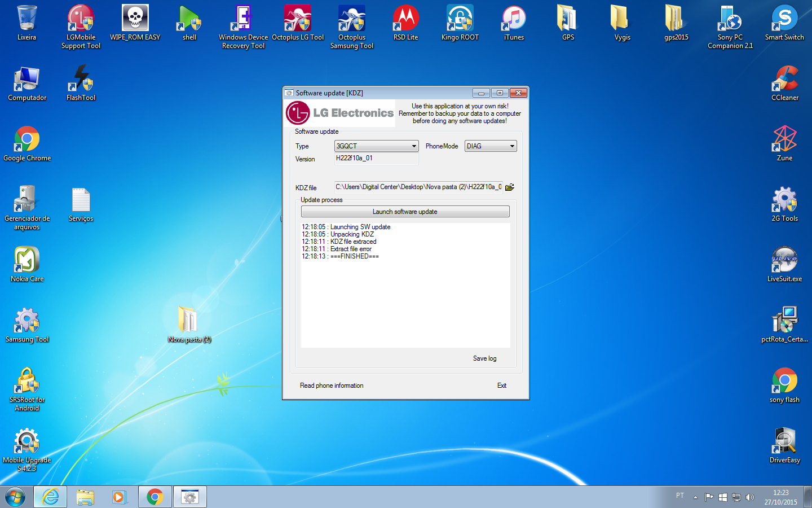Show hidden tray icons arrow
Image resolution: width=812 pixels, height=508 pixels.
pyautogui.click(x=695, y=497)
